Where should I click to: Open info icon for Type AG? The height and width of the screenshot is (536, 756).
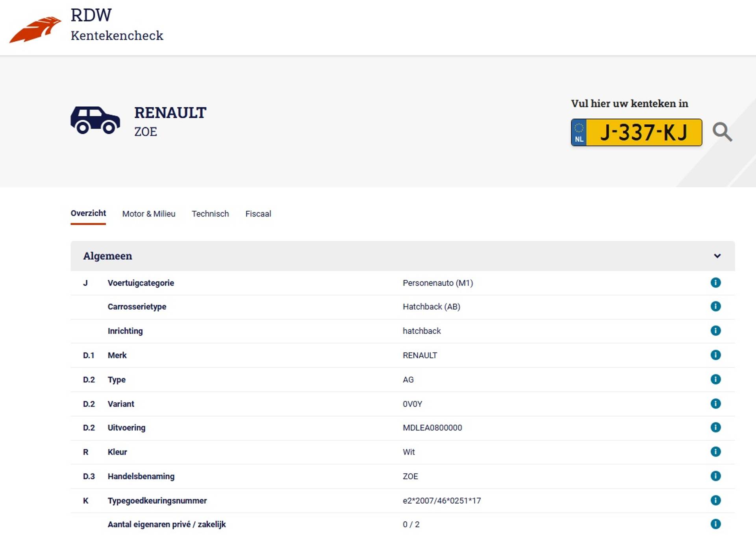[x=715, y=379]
